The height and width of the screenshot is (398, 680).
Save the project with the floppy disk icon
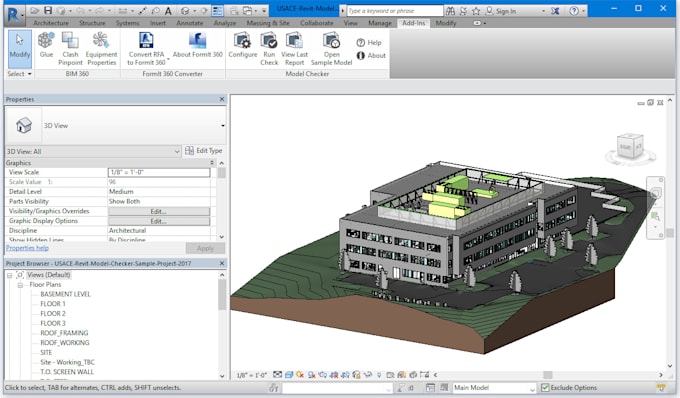(x=48, y=10)
